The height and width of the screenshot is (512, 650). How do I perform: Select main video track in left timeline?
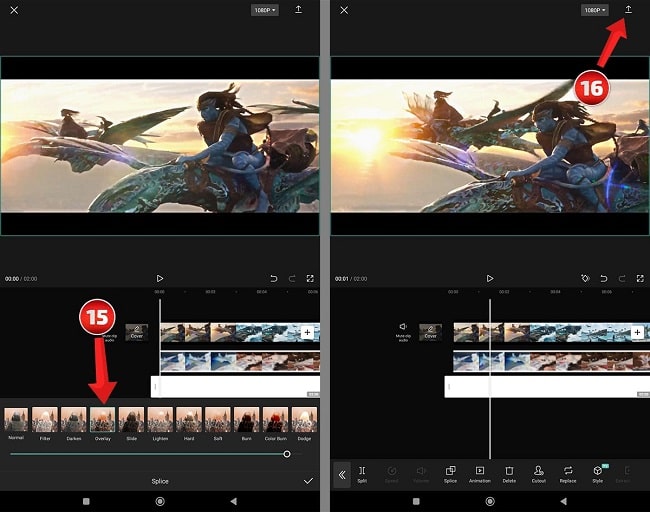(240, 332)
